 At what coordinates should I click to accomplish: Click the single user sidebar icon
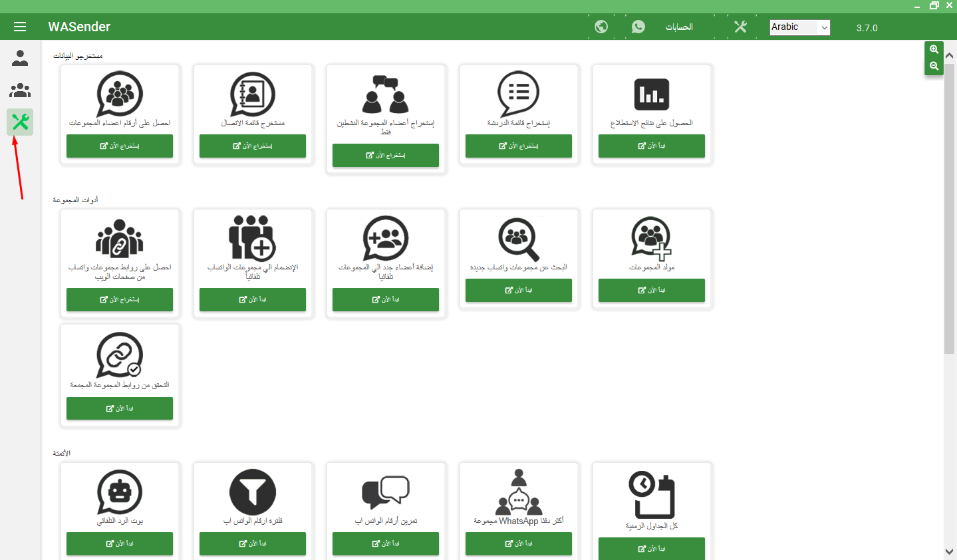click(x=20, y=59)
